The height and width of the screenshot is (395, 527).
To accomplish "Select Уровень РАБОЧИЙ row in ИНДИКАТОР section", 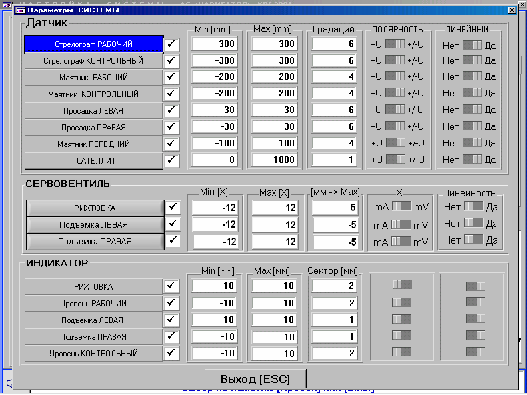I will click(94, 303).
